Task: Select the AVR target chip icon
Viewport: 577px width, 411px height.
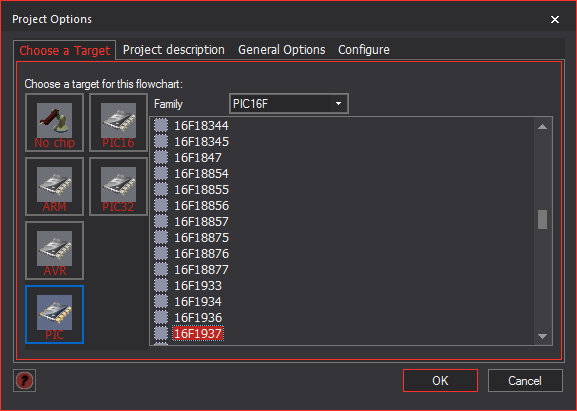Action: [54, 251]
